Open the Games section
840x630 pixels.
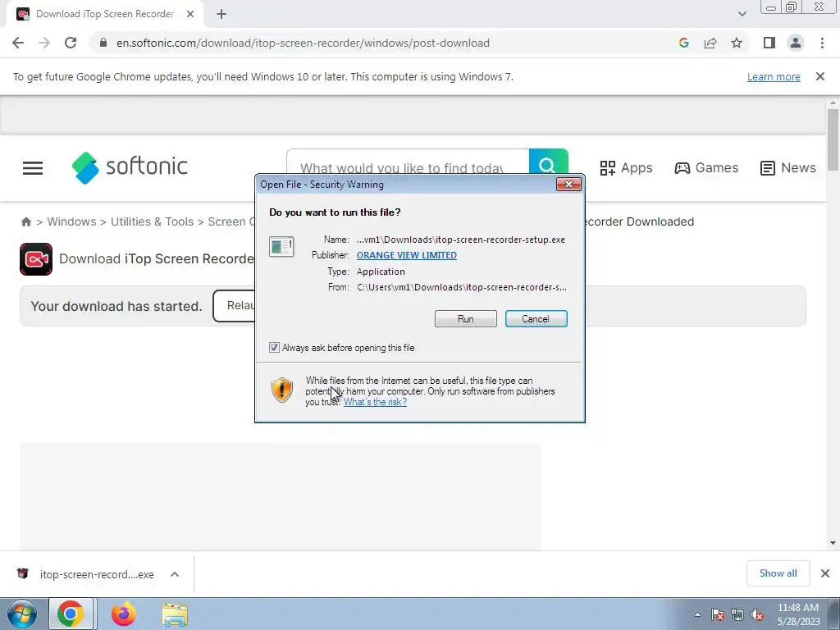click(706, 167)
